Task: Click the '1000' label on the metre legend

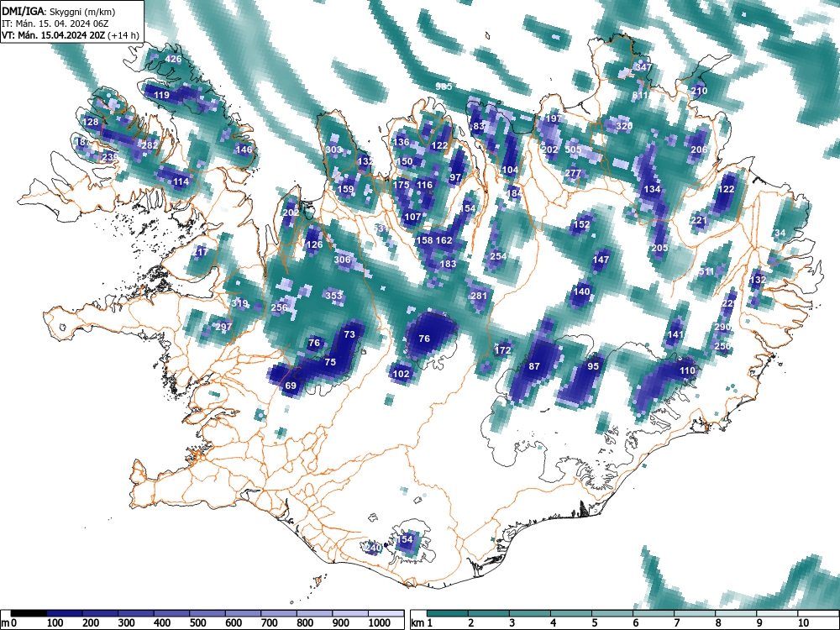Action: click(380, 622)
